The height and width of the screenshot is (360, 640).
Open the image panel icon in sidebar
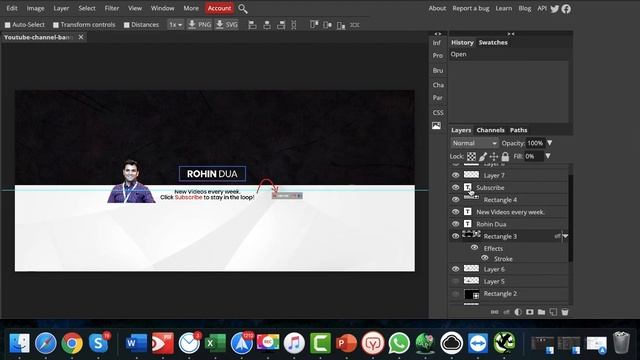point(436,126)
